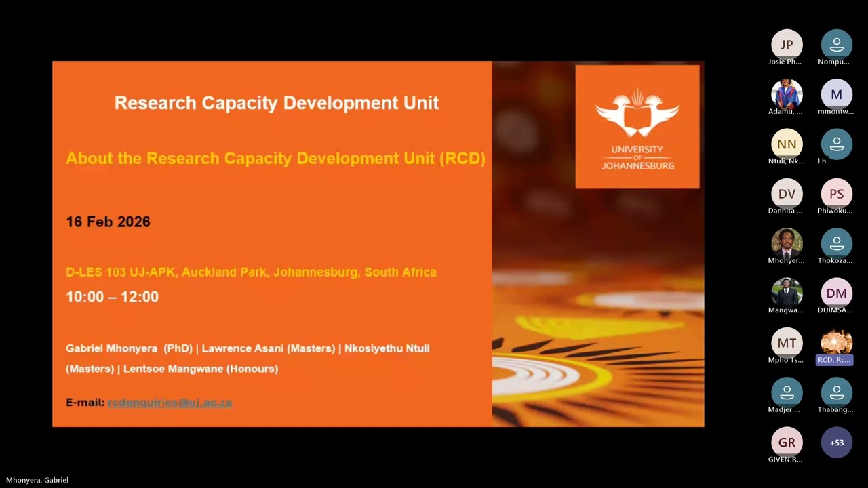
Task: Click the date text 16 Feb 2026
Action: point(108,222)
